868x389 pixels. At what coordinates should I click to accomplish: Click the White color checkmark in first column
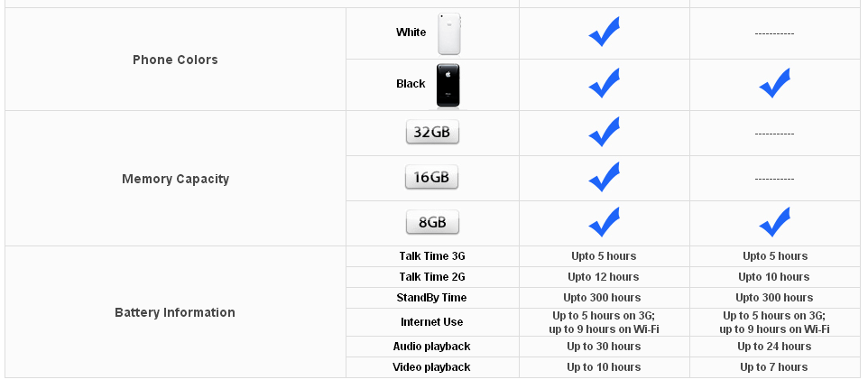coord(604,32)
